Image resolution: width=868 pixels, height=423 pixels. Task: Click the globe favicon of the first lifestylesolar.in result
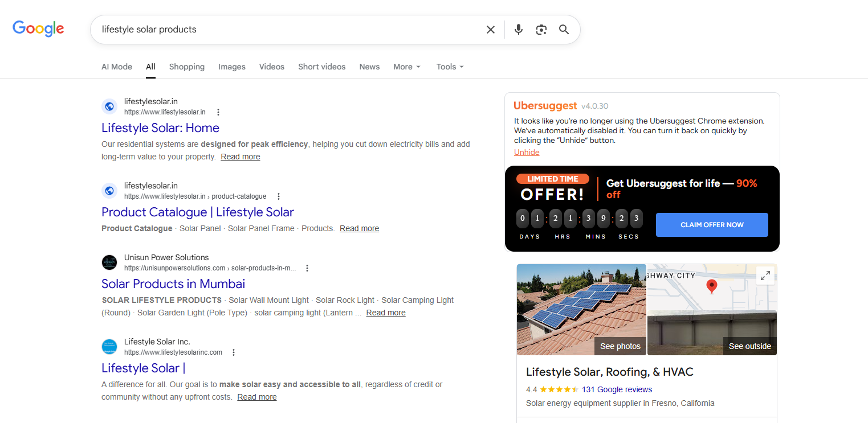click(x=109, y=106)
